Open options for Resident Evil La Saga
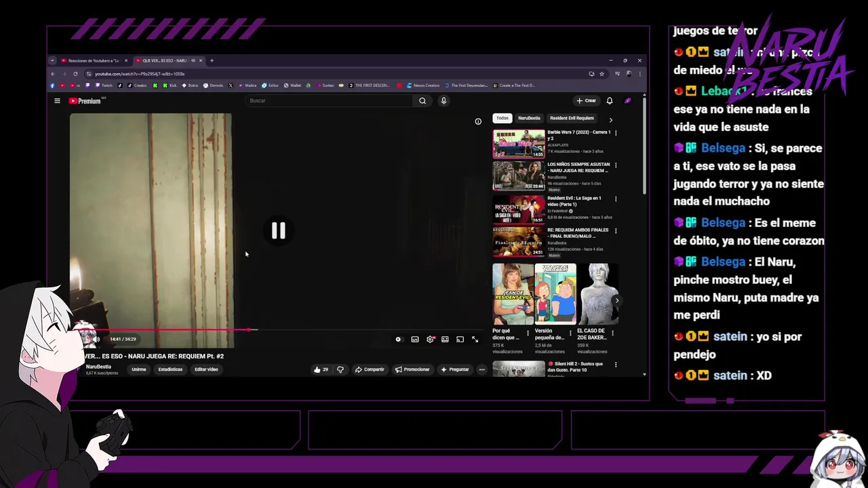868x488 pixels. tap(616, 199)
